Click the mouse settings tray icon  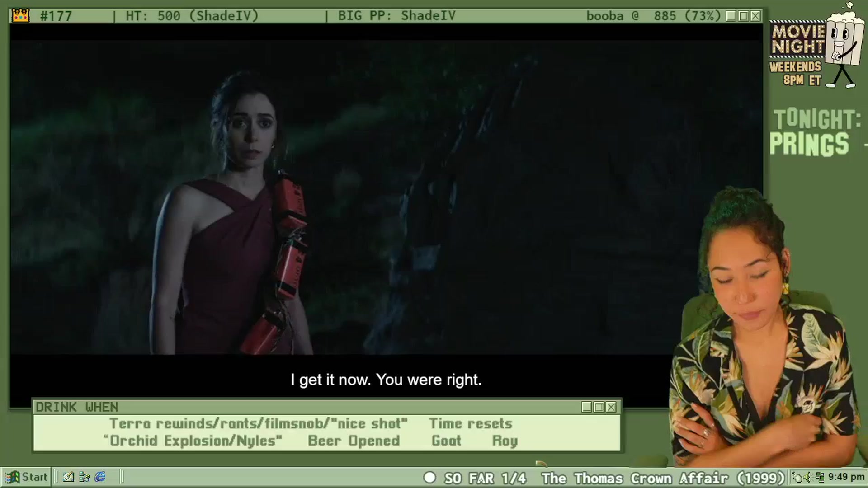pos(798,477)
